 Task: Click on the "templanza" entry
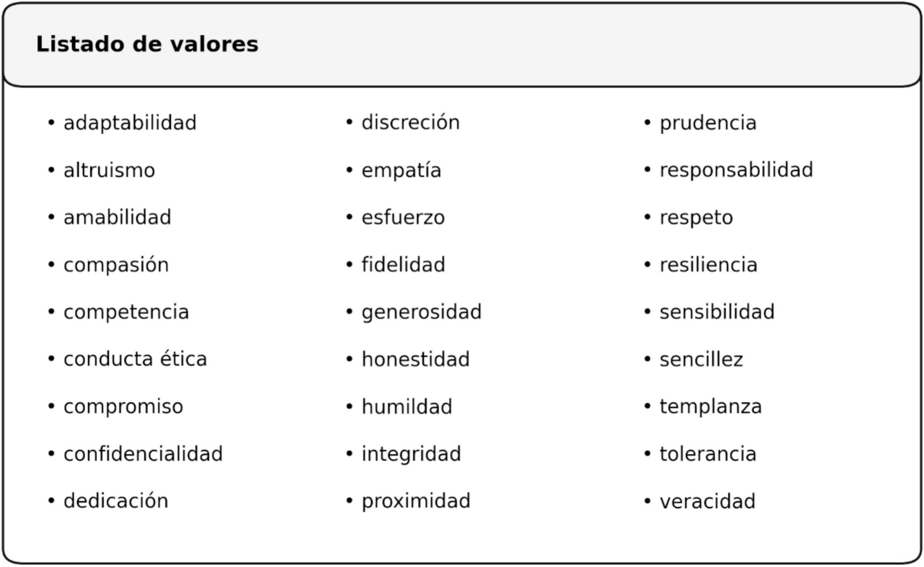711,407
